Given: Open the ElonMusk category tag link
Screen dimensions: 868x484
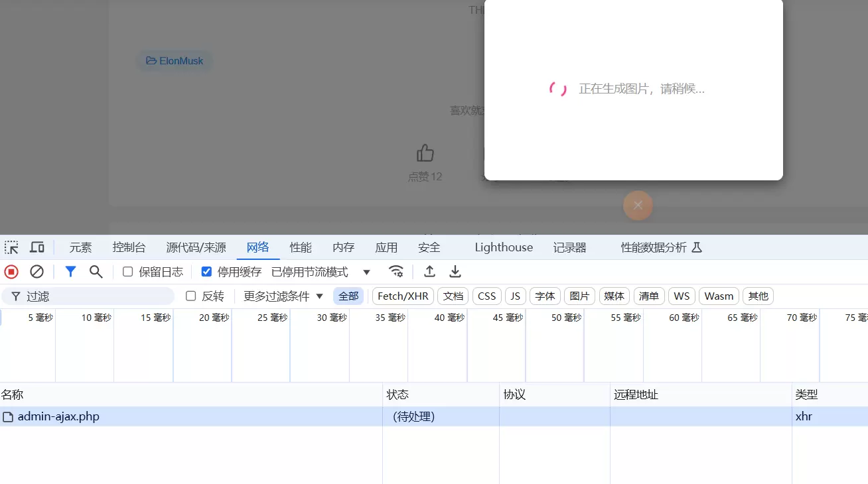Looking at the screenshot, I should click(x=175, y=61).
